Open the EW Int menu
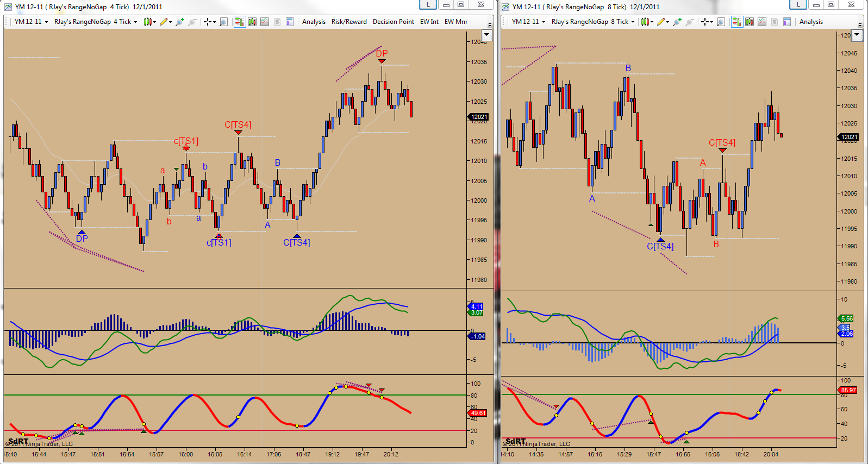Screen dimensions: 868x464 429,22
